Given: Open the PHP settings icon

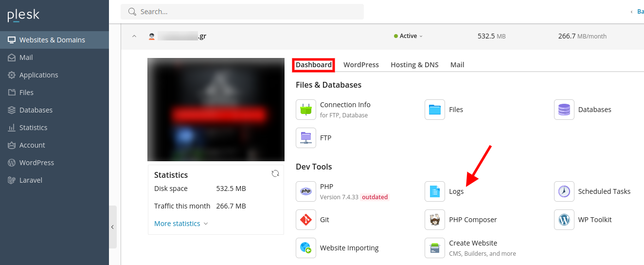Looking at the screenshot, I should [306, 191].
